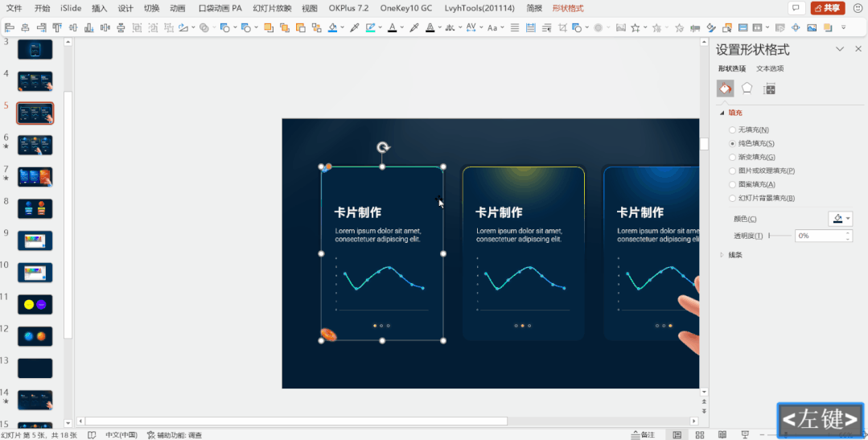
Task: Click the shape fill bucket icon in toolbar
Action: coord(332,27)
